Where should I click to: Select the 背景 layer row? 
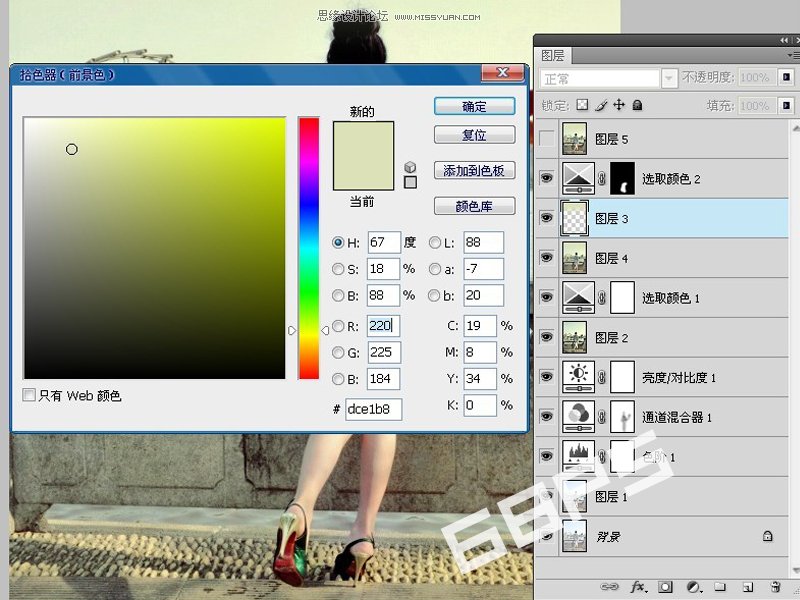[661, 536]
